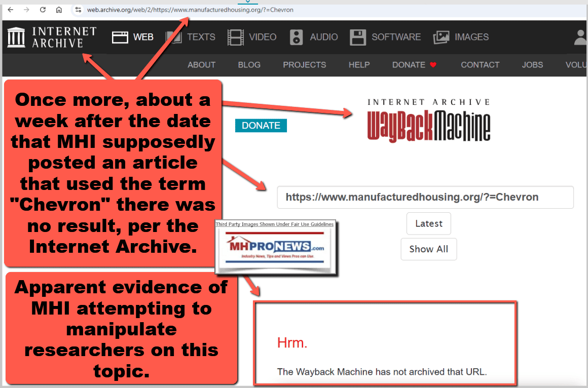Focus the Wayback Machine URL search field
Screen dimensions: 588x388
(425, 197)
